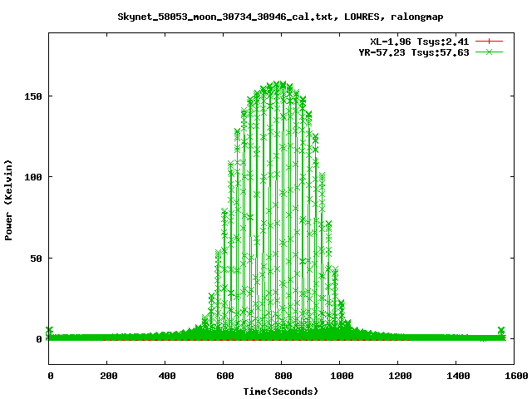This screenshot has width=532, height=399.
Task: Click the y-axis tick label 0
Action: tap(39, 339)
